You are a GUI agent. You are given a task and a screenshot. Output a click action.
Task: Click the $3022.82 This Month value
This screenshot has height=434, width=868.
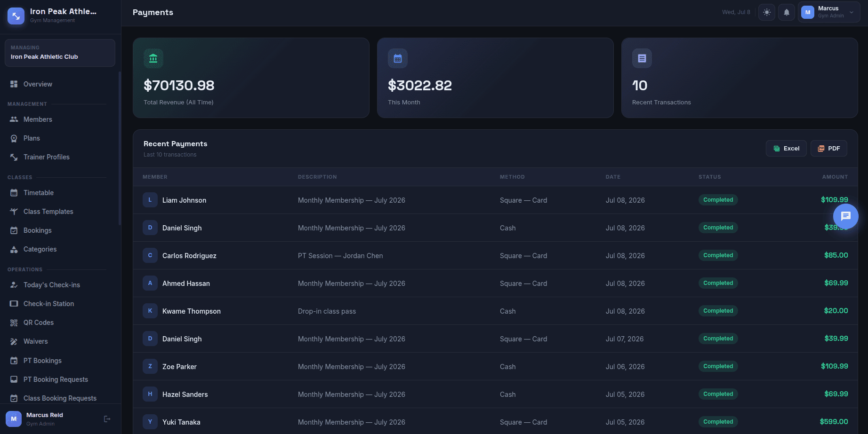(420, 86)
